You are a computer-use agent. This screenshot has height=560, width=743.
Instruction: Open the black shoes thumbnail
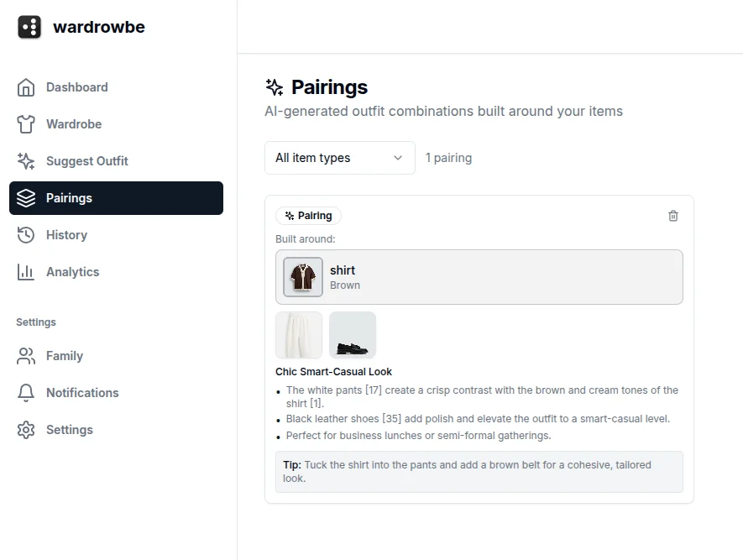(x=353, y=335)
